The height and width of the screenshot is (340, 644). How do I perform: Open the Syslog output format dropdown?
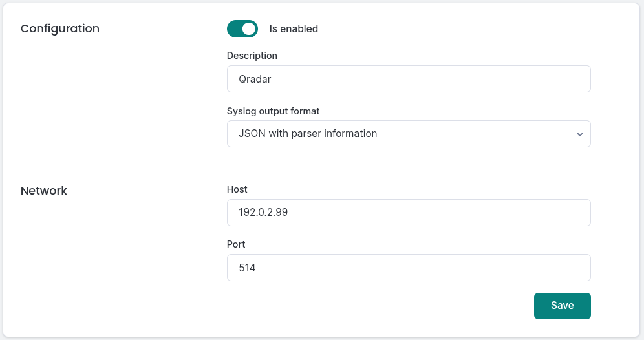pos(409,134)
